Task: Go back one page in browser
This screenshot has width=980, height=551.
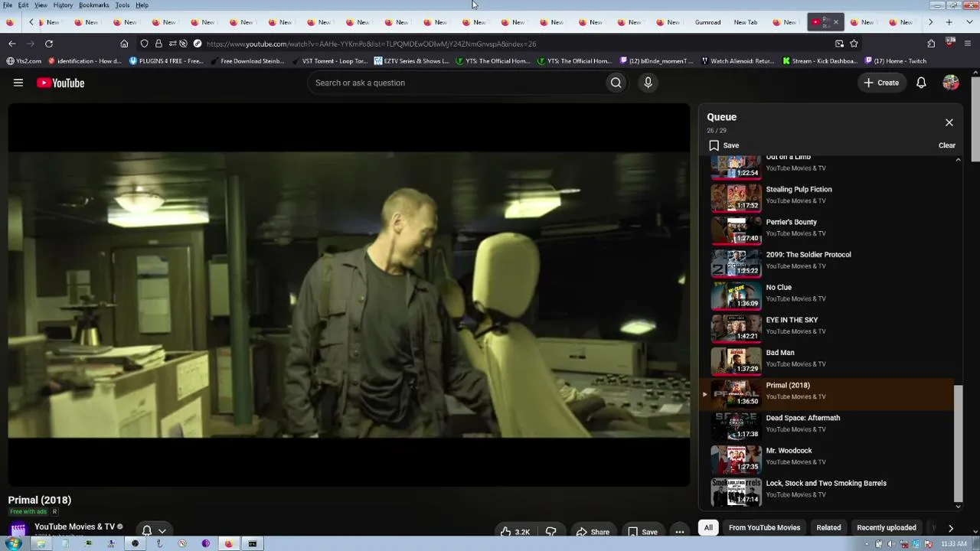Action: 11,44
